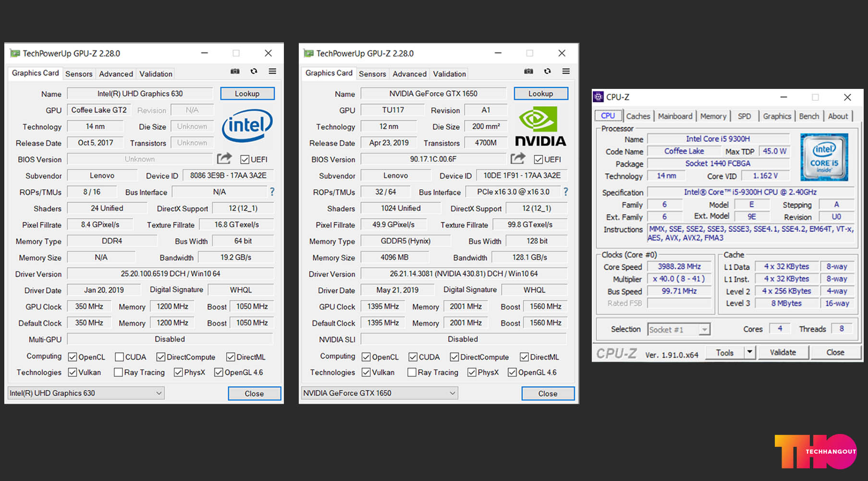
Task: Toggle OpenCL checkbox in Intel GPU-Z window
Action: (x=73, y=357)
